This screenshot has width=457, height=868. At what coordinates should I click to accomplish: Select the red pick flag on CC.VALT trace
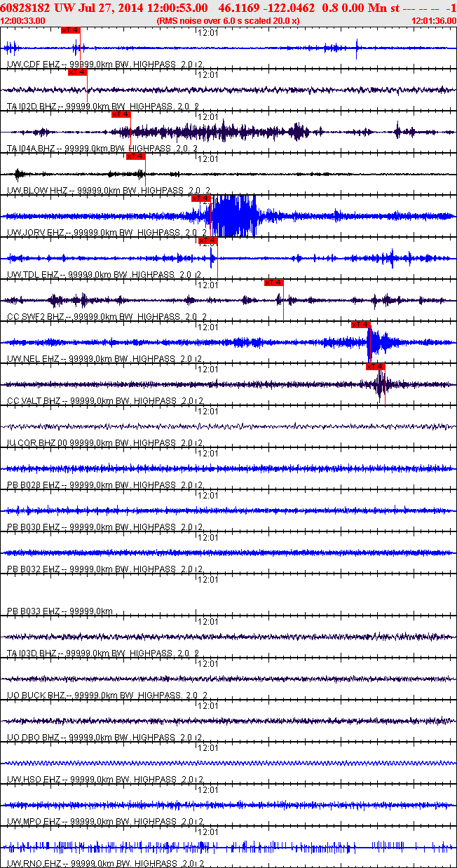(375, 367)
